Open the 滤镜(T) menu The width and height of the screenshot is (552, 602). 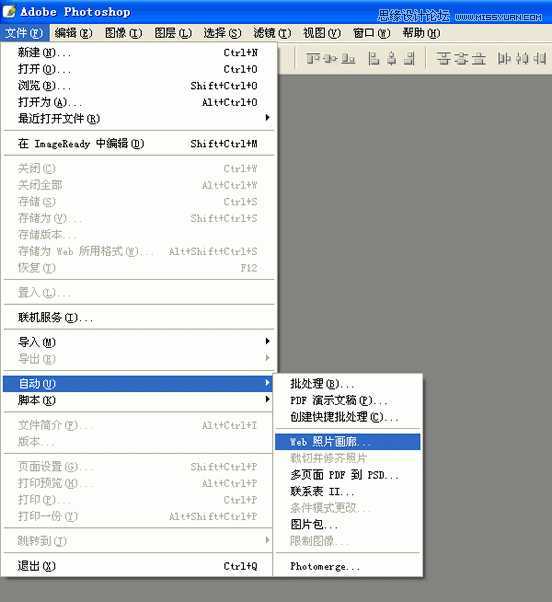272,33
